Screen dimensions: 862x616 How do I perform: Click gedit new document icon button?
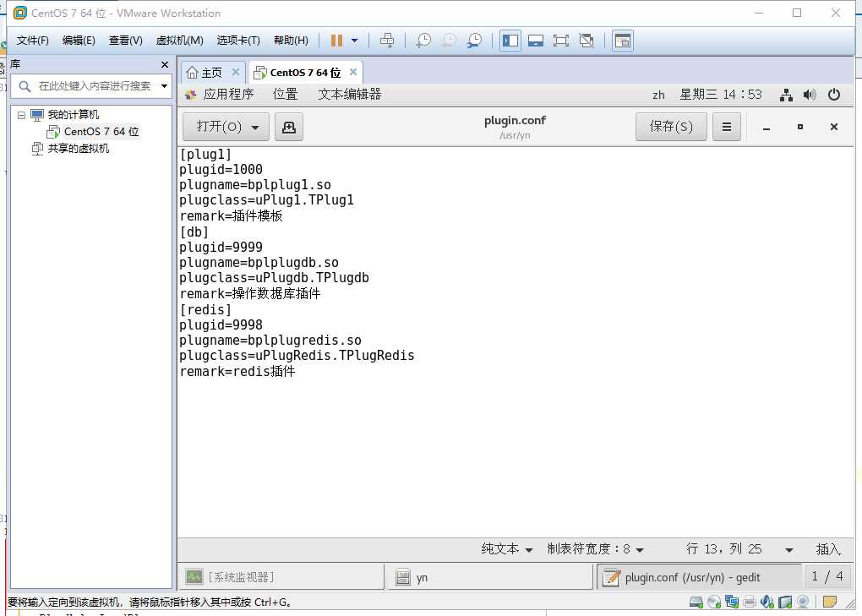point(289,127)
